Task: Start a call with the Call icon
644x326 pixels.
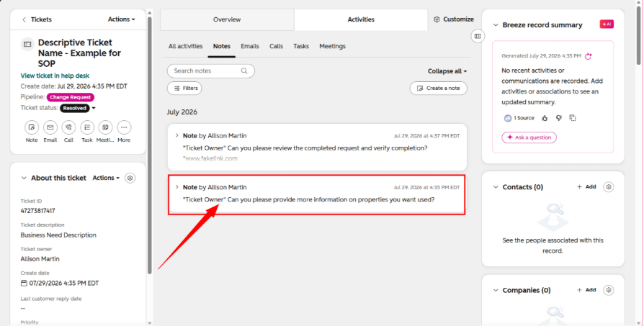Action: pyautogui.click(x=68, y=127)
